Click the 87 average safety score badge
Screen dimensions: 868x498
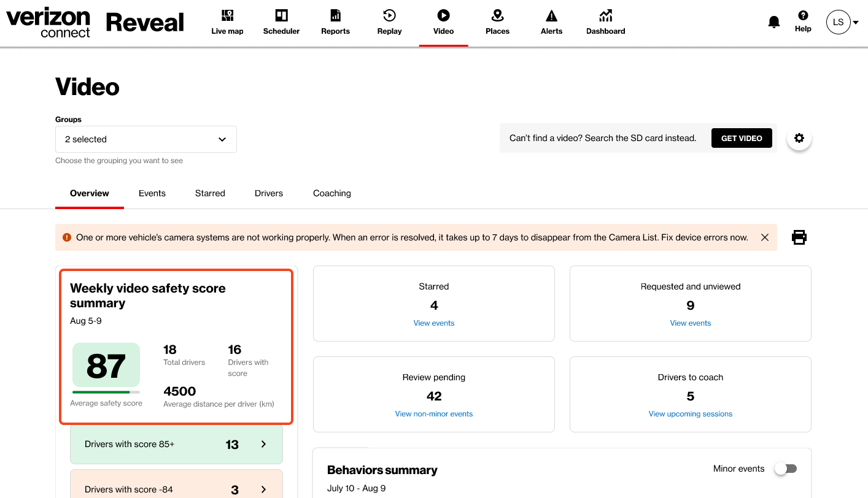click(x=106, y=365)
